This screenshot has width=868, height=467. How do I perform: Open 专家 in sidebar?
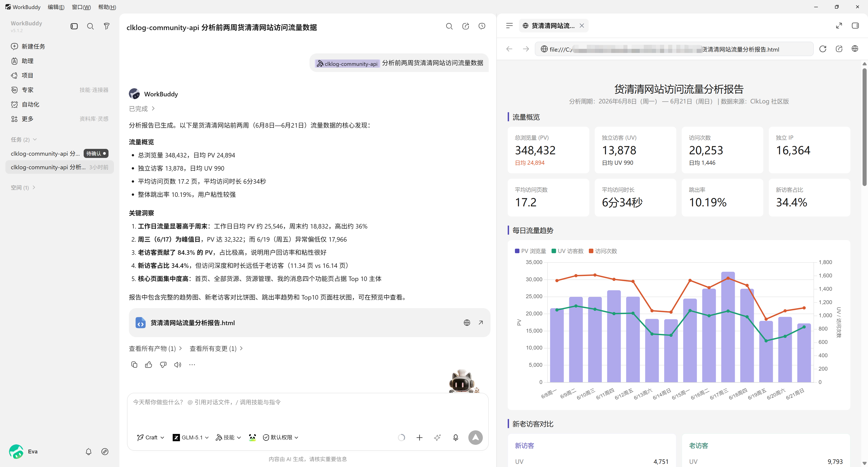[x=60, y=90]
